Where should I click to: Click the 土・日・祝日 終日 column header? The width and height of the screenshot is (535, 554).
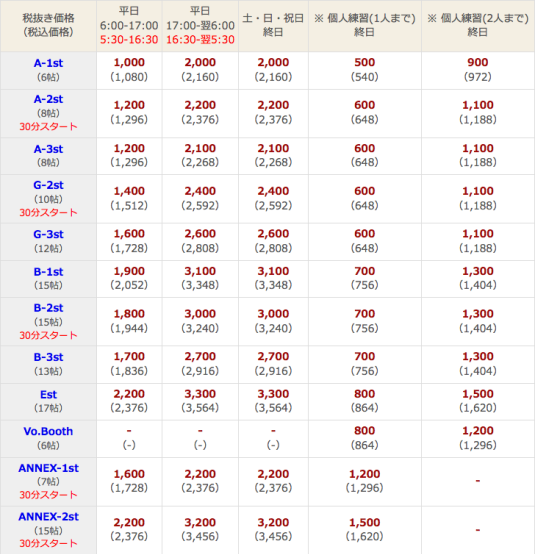273,25
